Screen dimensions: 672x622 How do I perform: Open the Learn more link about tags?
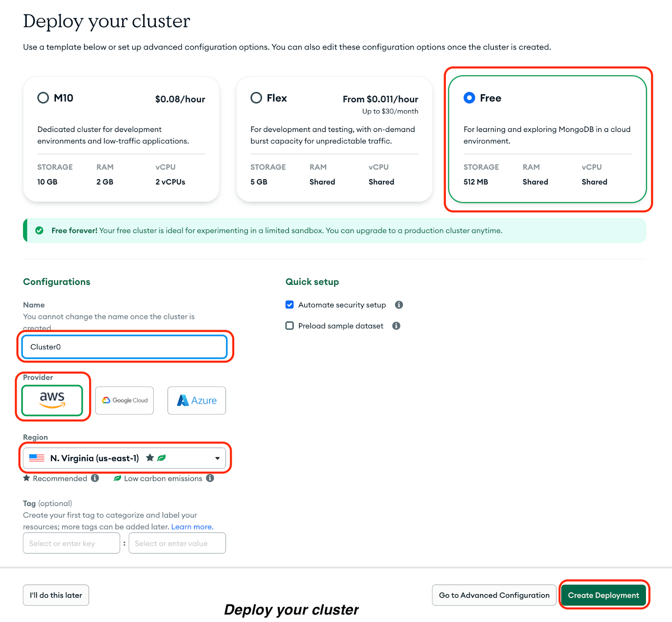click(x=192, y=527)
